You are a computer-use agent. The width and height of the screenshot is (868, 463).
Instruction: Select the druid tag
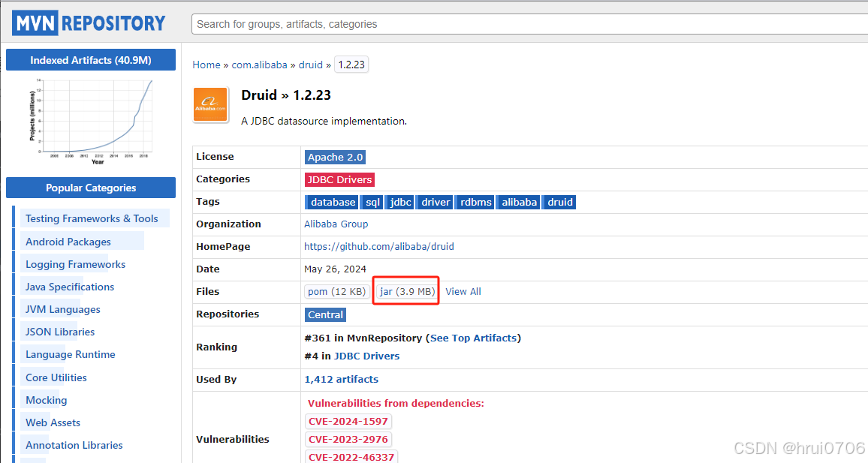pyautogui.click(x=559, y=203)
